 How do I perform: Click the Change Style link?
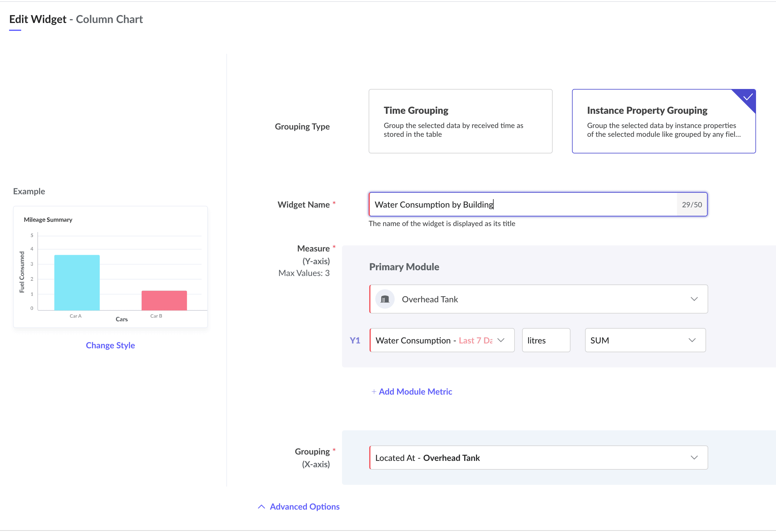(x=110, y=345)
